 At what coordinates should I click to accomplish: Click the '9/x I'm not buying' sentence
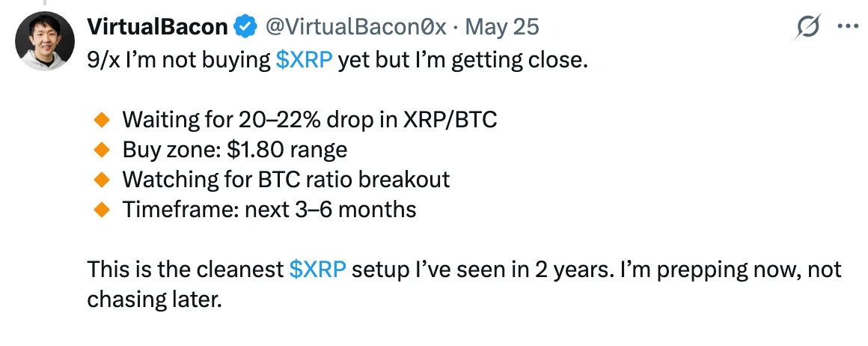click(337, 60)
